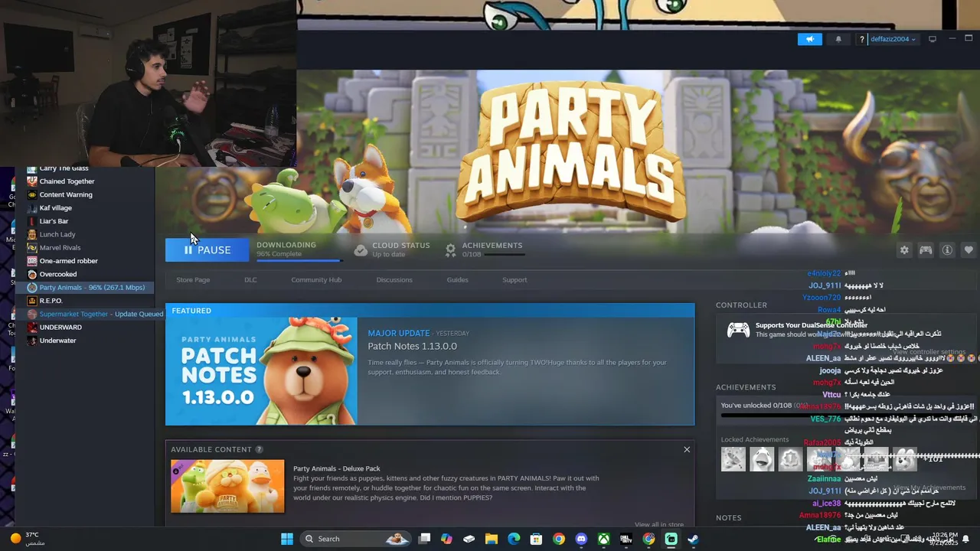980x551 pixels.
Task: Select Marvel Rivals in library list
Action: [60, 248]
